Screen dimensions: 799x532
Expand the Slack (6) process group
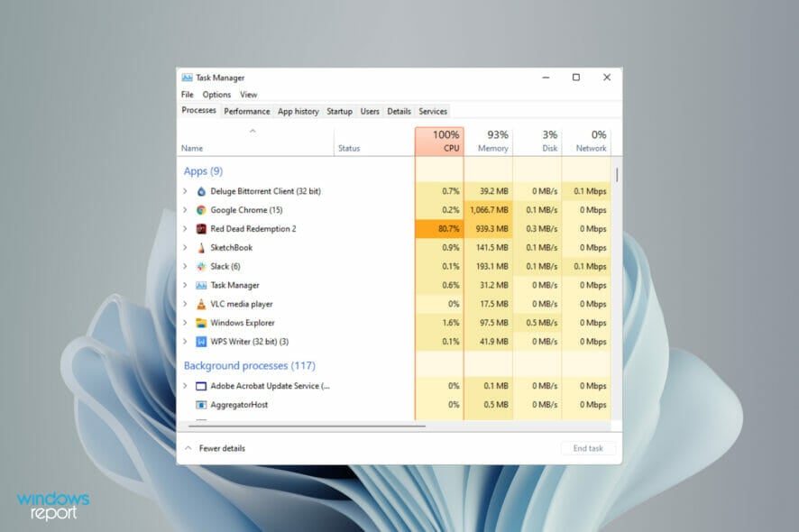[x=186, y=267]
